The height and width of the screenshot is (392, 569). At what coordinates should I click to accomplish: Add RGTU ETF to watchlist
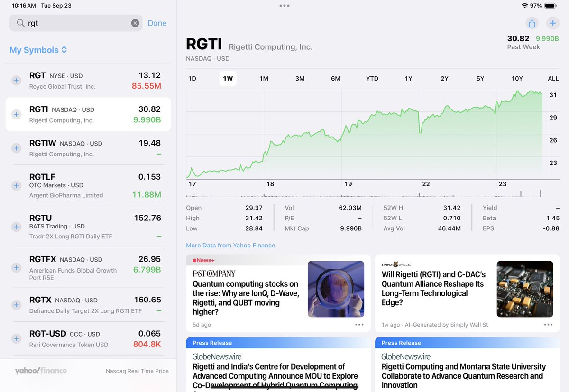point(16,227)
